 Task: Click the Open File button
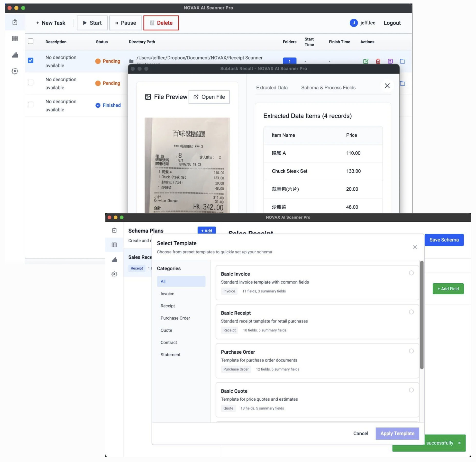pos(209,97)
